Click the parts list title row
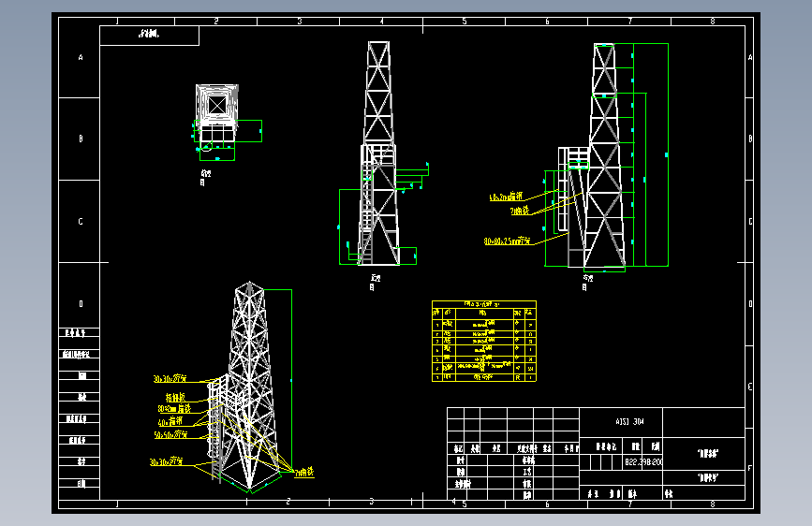This screenshot has width=812, height=526. (483, 304)
